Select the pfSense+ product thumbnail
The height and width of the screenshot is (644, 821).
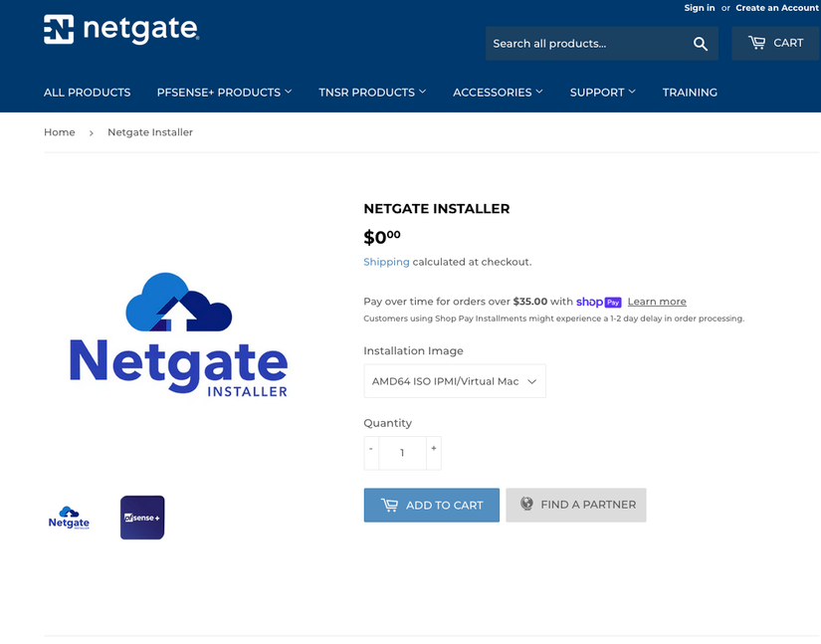tap(141, 517)
